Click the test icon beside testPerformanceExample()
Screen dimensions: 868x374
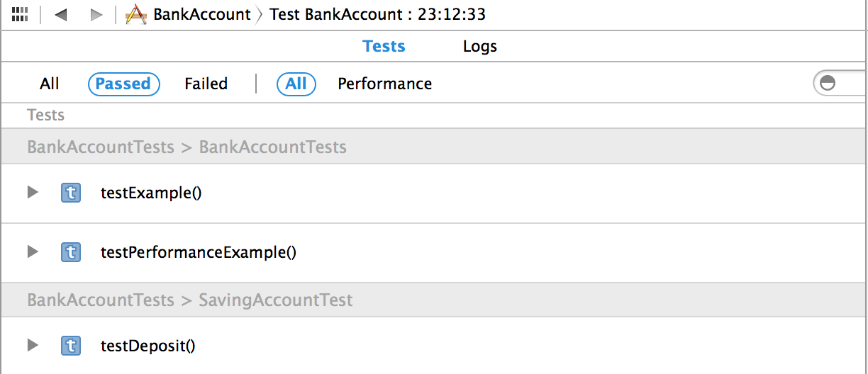71,252
